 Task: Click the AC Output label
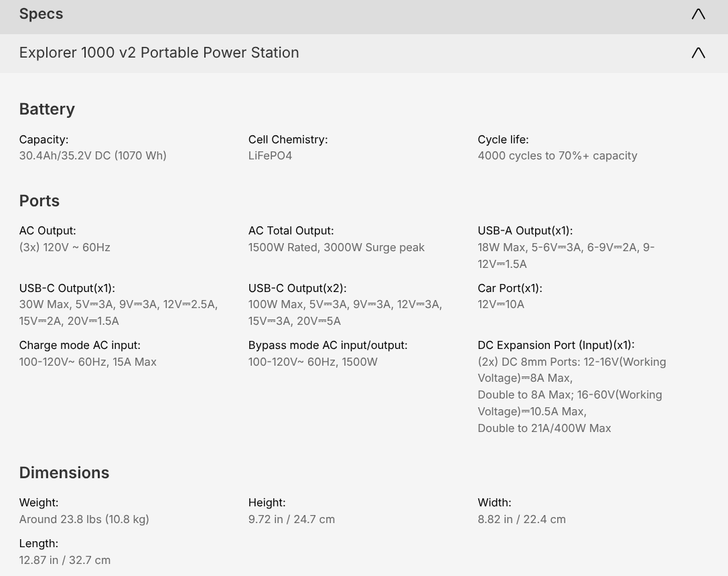[48, 231]
